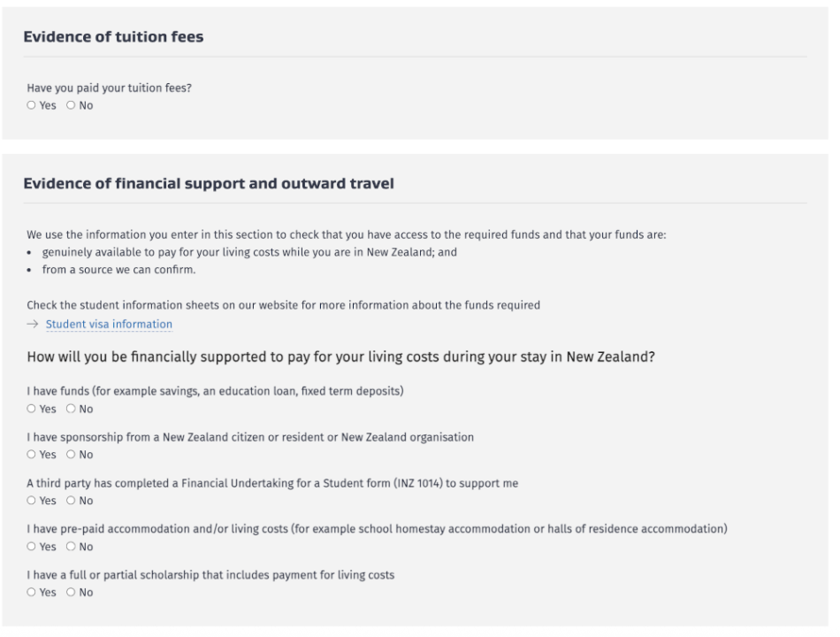The width and height of the screenshot is (840, 637).
Task: Mark No for New Zealand sponsorship
Action: [x=72, y=456]
